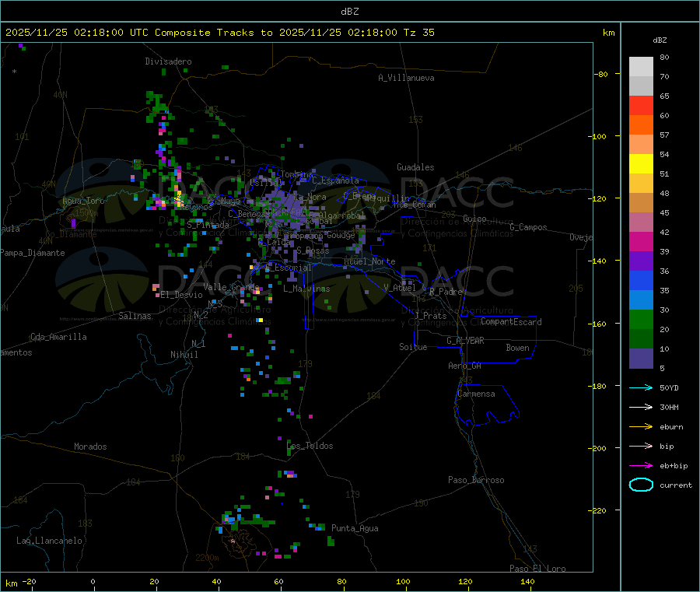This screenshot has width=700, height=592.
Task: Click the dBZ title at the top
Action: 349,12
